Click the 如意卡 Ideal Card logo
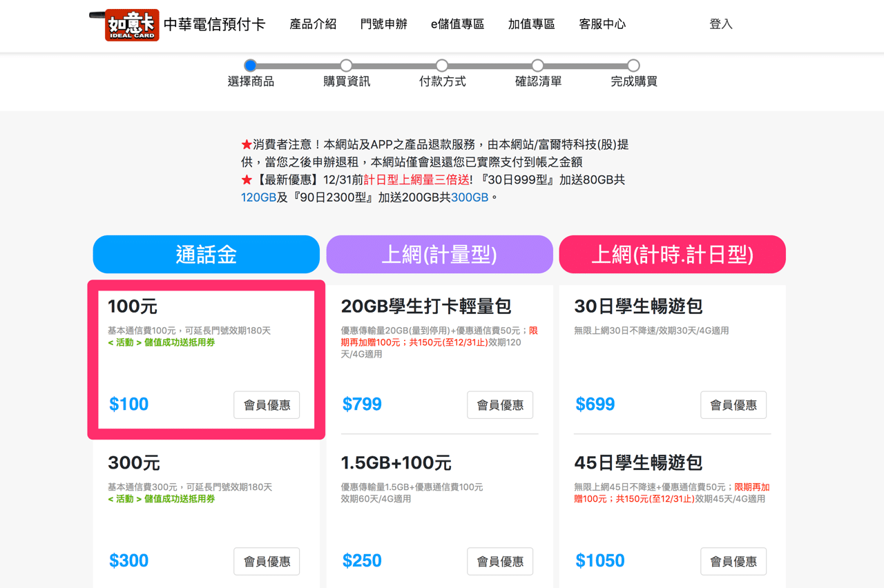Screen dimensions: 884x588 pyautogui.click(x=125, y=25)
